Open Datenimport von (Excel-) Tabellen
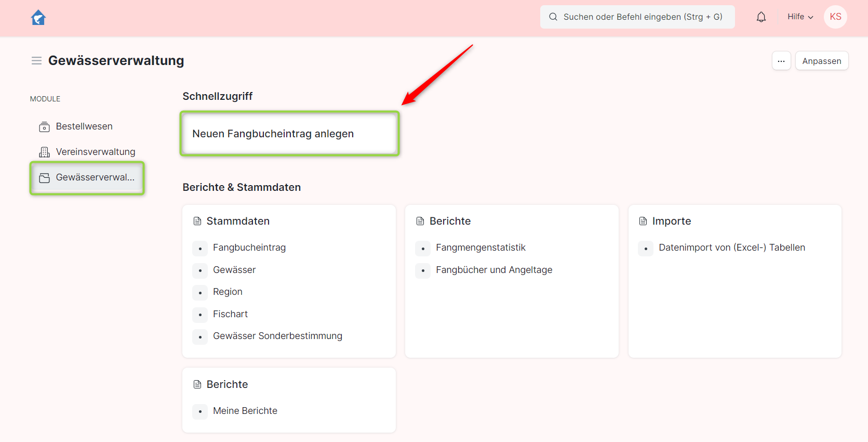 point(731,248)
